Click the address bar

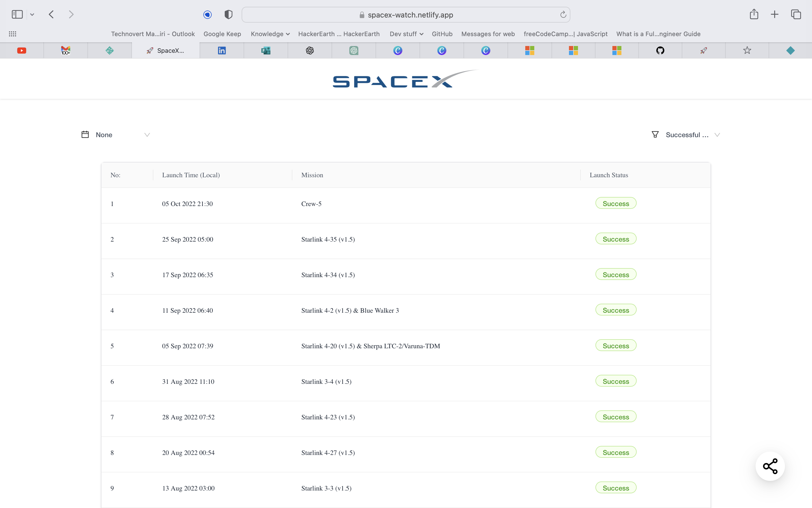tap(406, 14)
